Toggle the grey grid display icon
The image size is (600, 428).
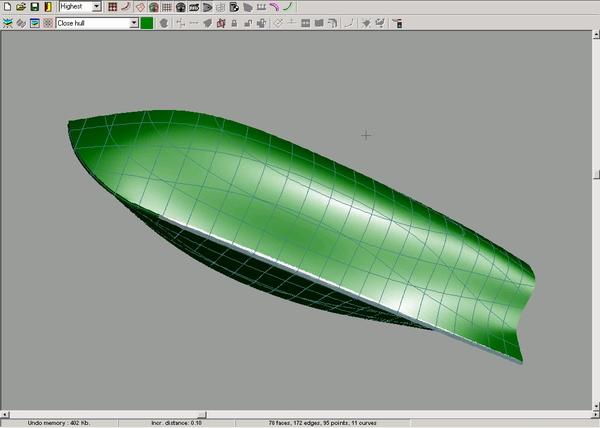[x=167, y=7]
